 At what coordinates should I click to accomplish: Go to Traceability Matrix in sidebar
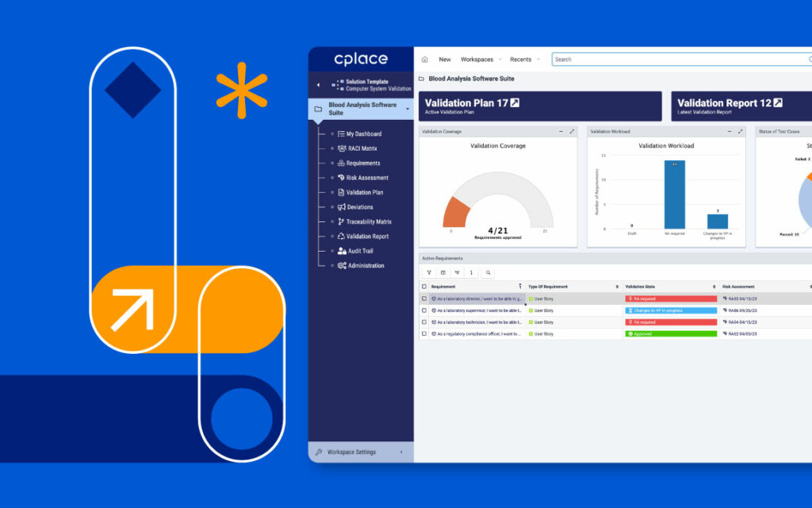(369, 221)
